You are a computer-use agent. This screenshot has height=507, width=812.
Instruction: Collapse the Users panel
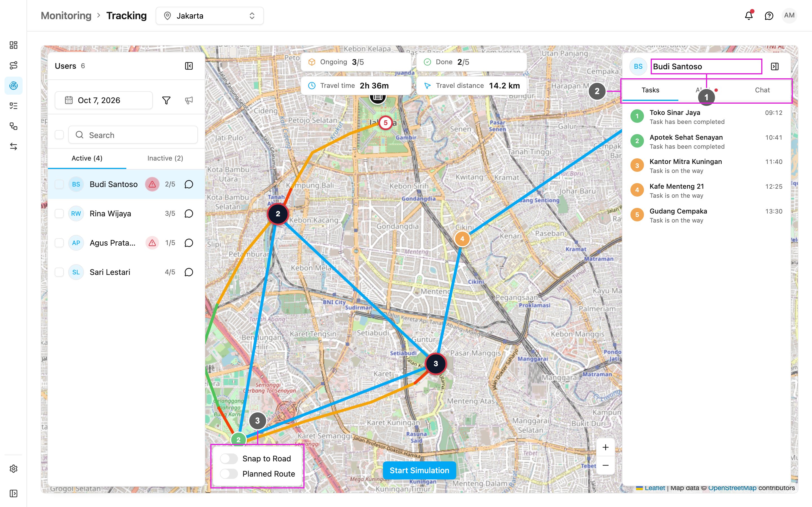(x=189, y=66)
